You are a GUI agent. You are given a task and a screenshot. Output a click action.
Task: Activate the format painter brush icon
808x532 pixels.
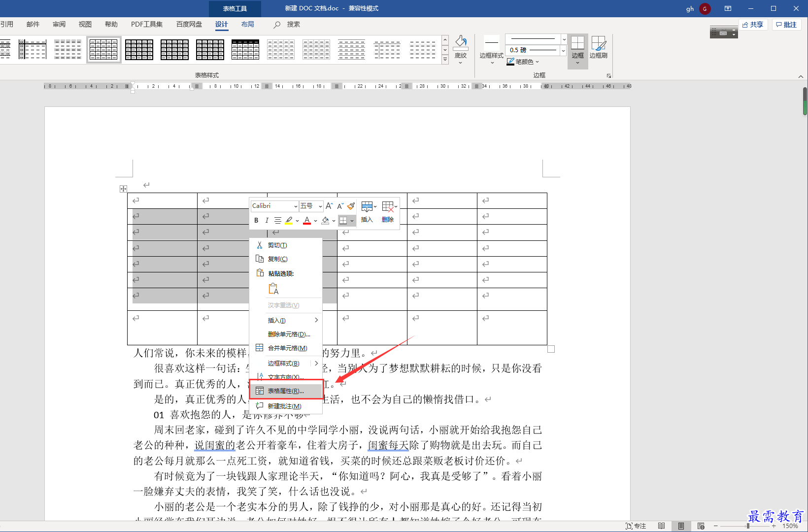(x=351, y=206)
